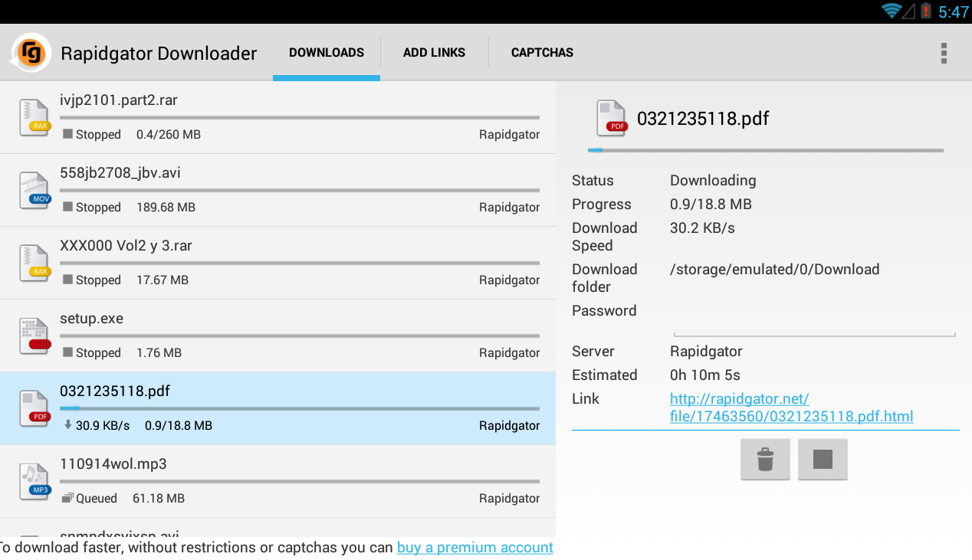
Task: Tap the 5:47 clock in the status bar
Action: click(954, 11)
